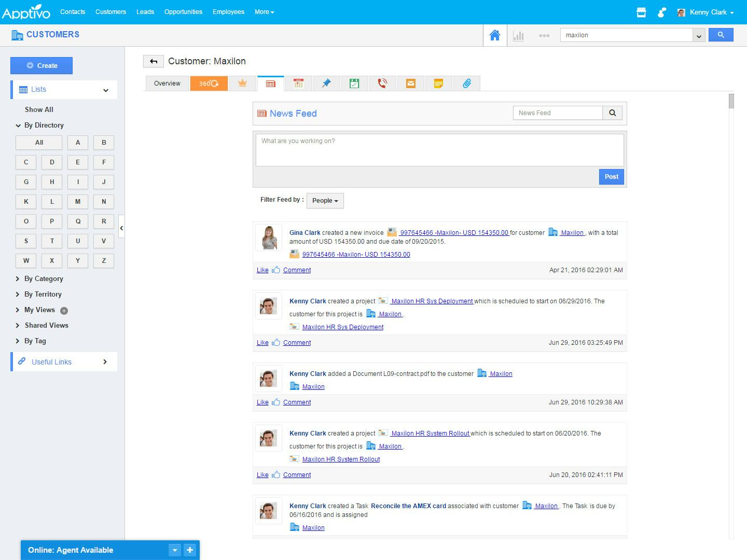Click the back arrow beside Customer: Maxilon

coord(154,61)
